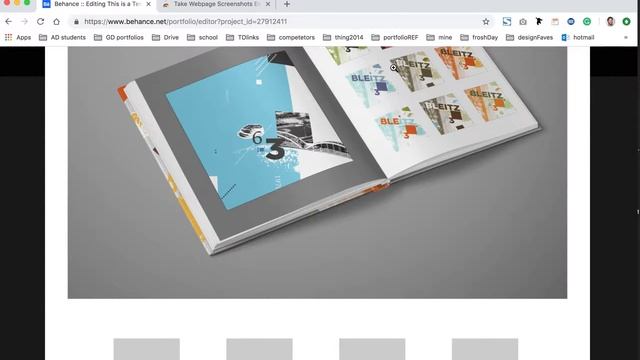Open the blue S extension
The image size is (640, 360).
tap(507, 22)
